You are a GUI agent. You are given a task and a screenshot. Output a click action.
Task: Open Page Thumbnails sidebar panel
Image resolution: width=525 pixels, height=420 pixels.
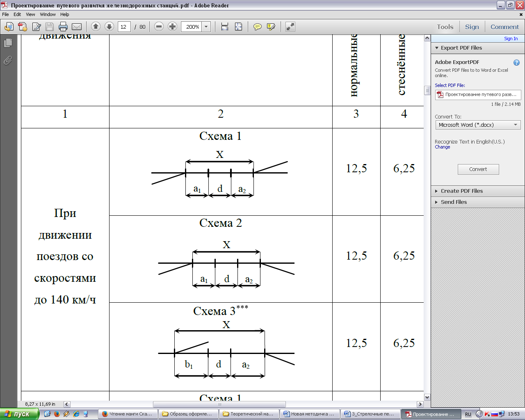(8, 43)
